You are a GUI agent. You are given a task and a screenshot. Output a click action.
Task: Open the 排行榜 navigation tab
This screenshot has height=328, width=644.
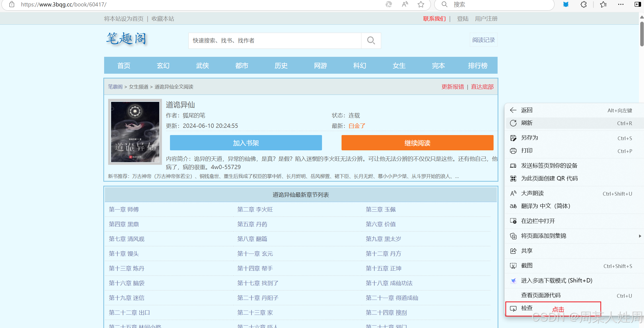coord(478,65)
